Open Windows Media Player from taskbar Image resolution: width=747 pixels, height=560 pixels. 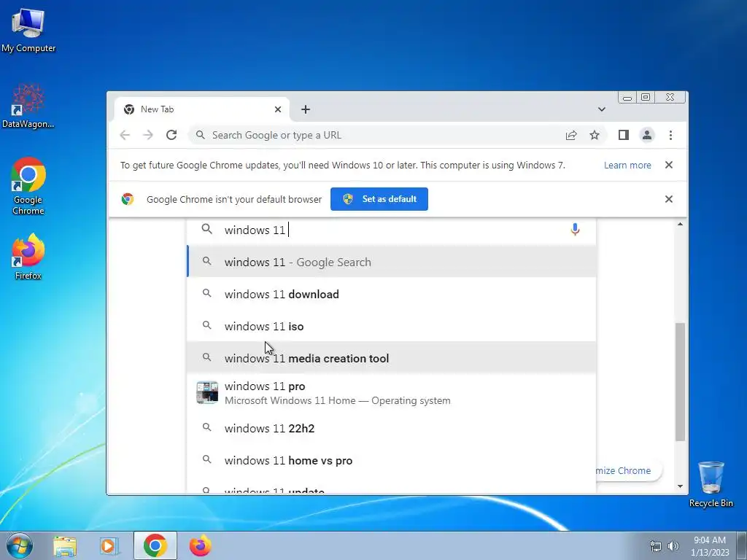(x=109, y=545)
